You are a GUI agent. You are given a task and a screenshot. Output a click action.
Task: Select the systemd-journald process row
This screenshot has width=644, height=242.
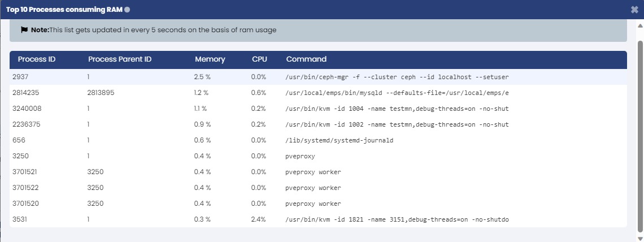tap(318, 140)
